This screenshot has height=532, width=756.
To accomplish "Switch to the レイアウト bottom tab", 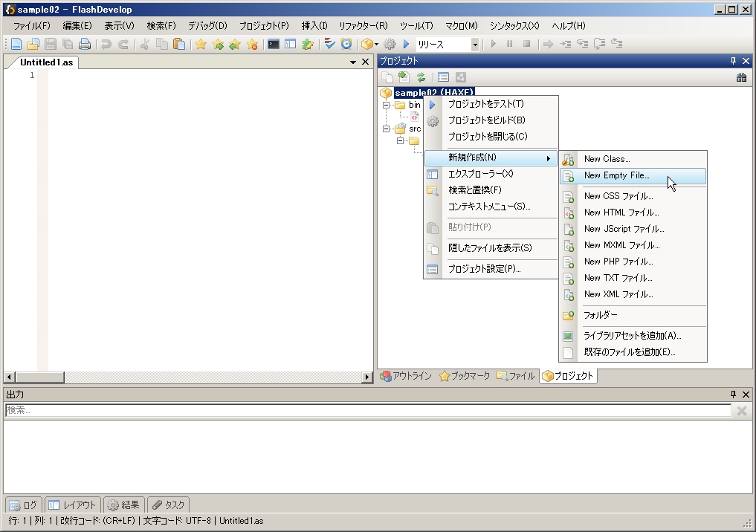I will pos(73,505).
